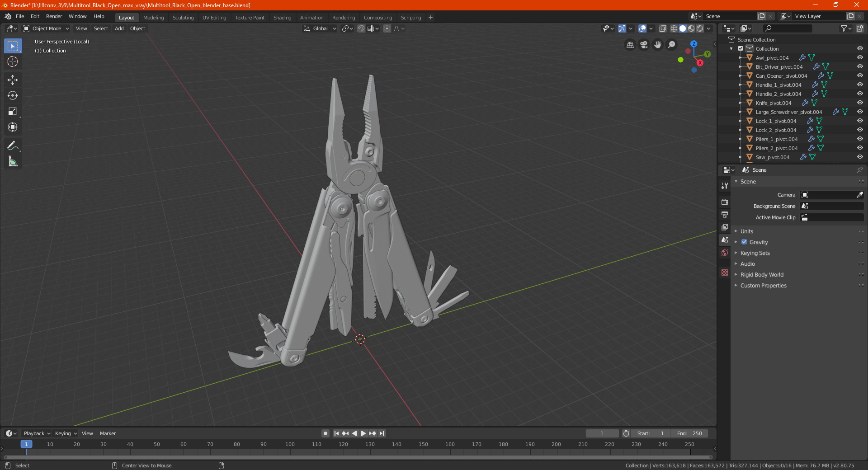Open the Playback dropdown in timeline
The image size is (868, 470).
point(37,433)
